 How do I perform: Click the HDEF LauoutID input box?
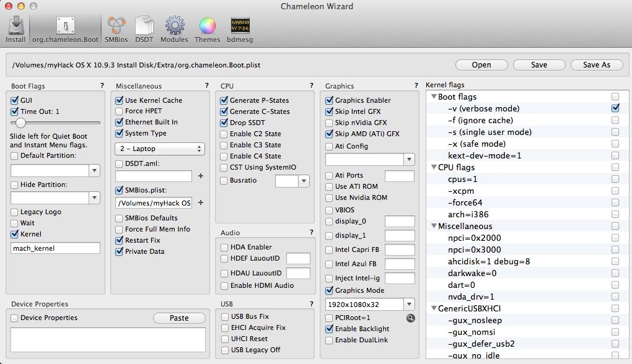coord(298,259)
